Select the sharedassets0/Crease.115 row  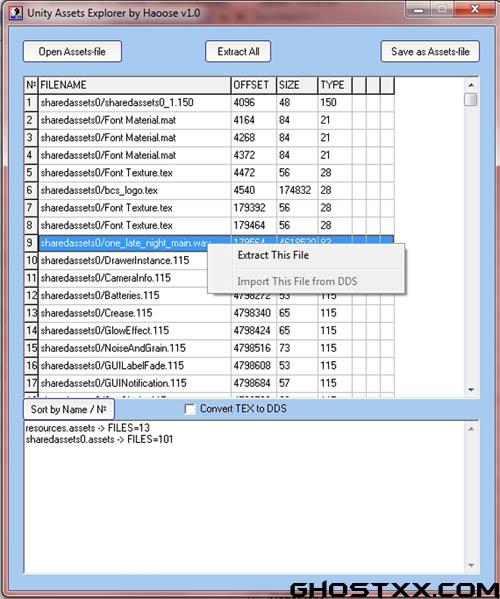[x=209, y=313]
